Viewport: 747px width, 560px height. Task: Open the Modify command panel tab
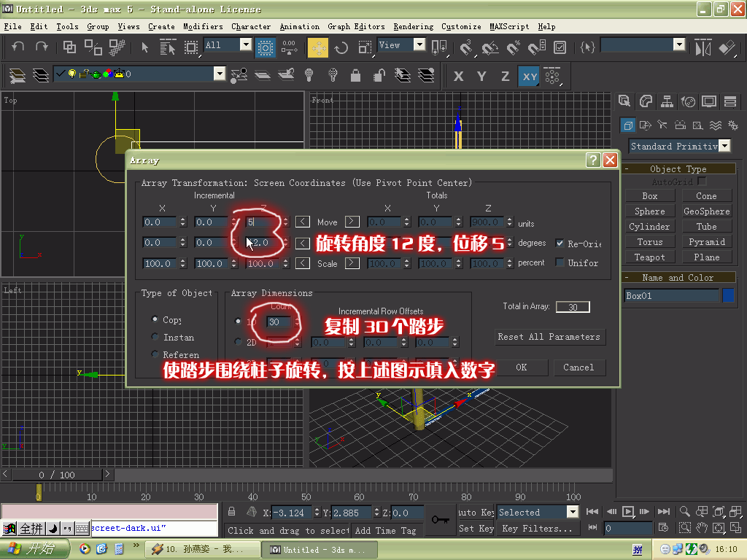[x=646, y=101]
